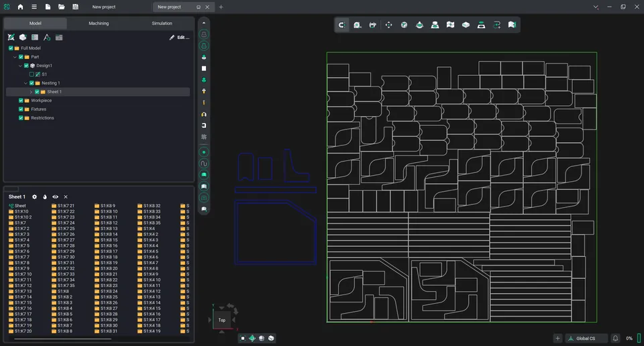
Task: Collapse the Design1 tree node
Action: [x=21, y=66]
